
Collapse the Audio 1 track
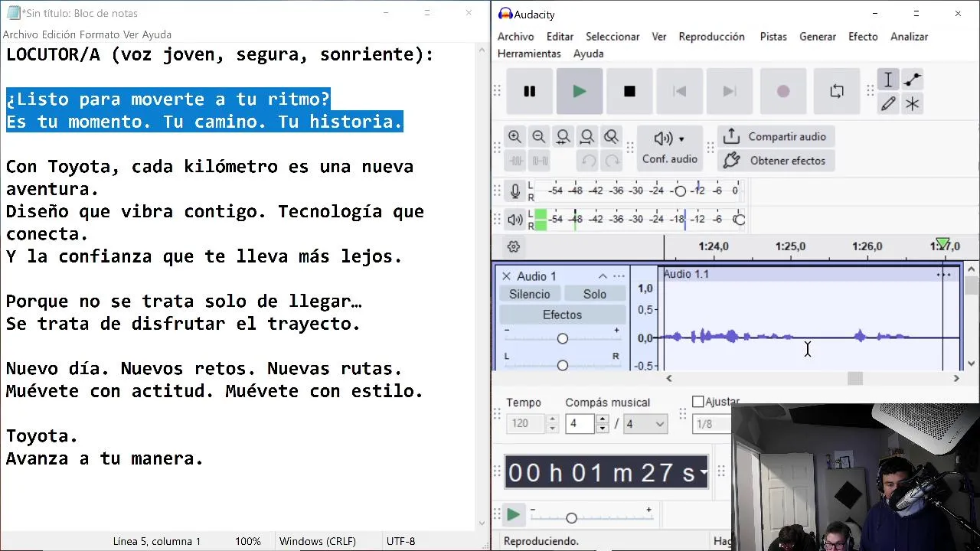tap(603, 276)
